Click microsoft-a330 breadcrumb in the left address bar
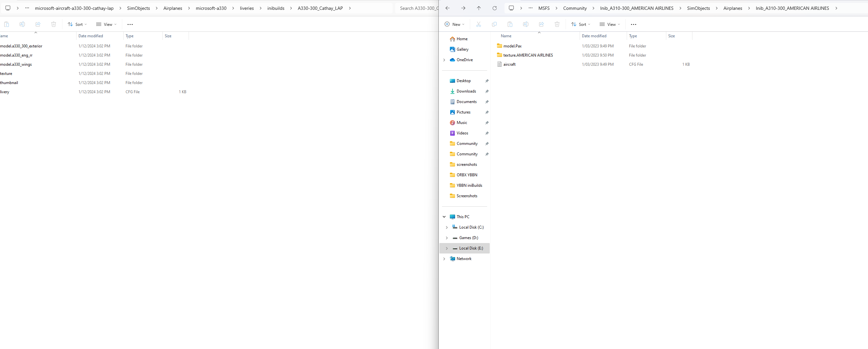 pos(211,8)
